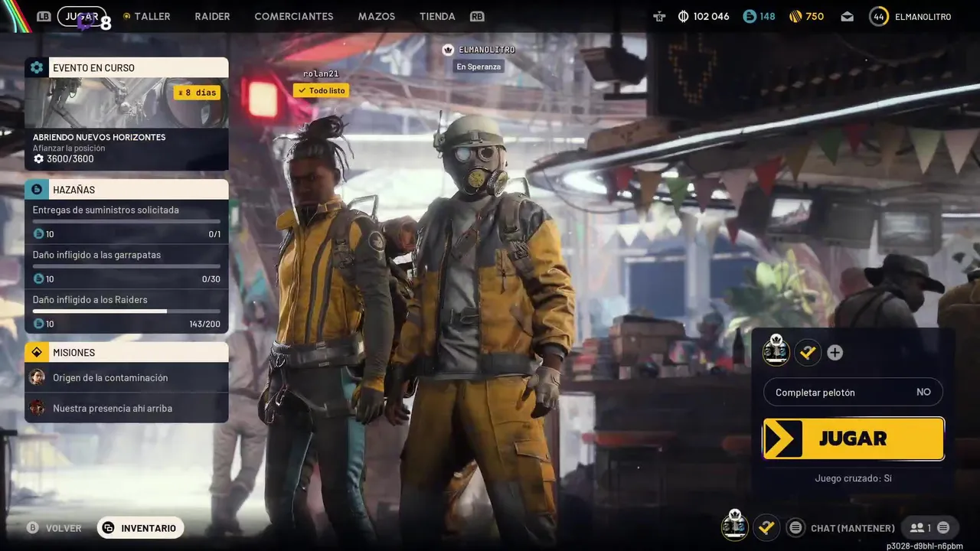Click the gold 750 currency icon

795,16
